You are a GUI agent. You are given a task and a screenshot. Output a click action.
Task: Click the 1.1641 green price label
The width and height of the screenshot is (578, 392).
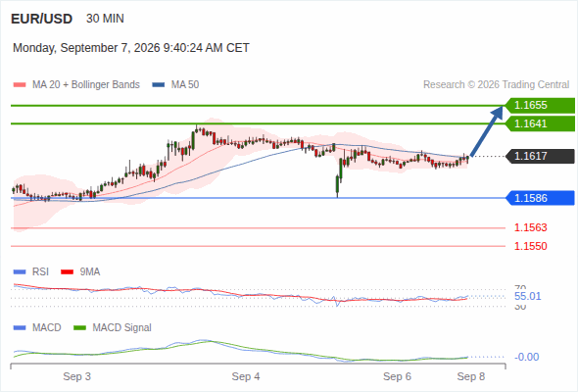pyautogui.click(x=540, y=123)
